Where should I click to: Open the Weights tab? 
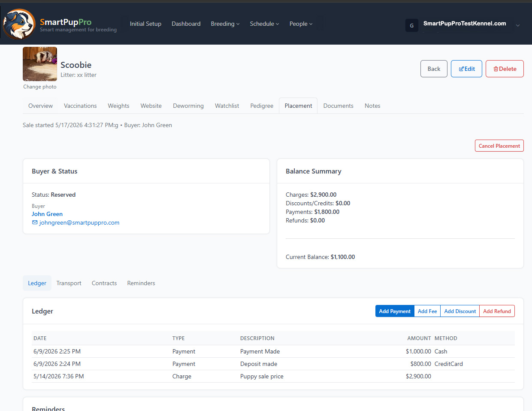click(118, 106)
